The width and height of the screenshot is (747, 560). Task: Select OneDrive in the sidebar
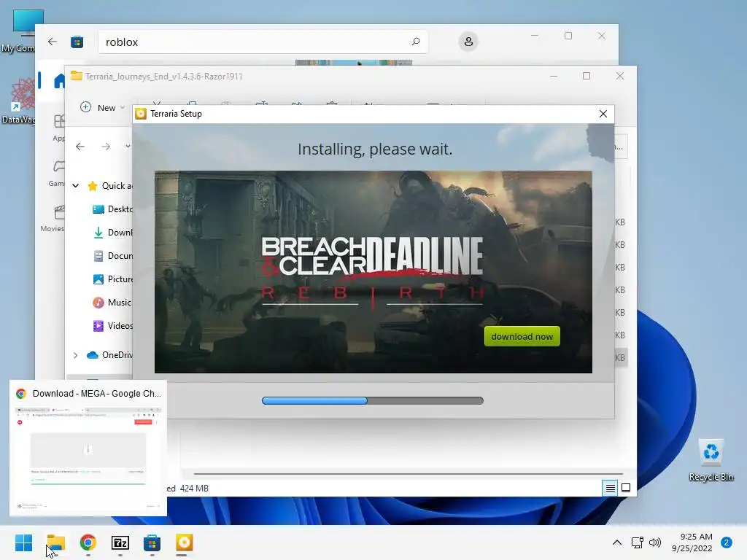[x=110, y=355]
